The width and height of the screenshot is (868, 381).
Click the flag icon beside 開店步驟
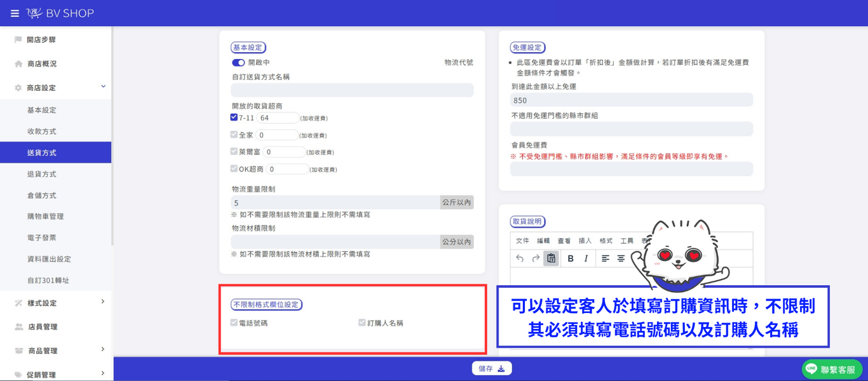pyautogui.click(x=18, y=40)
